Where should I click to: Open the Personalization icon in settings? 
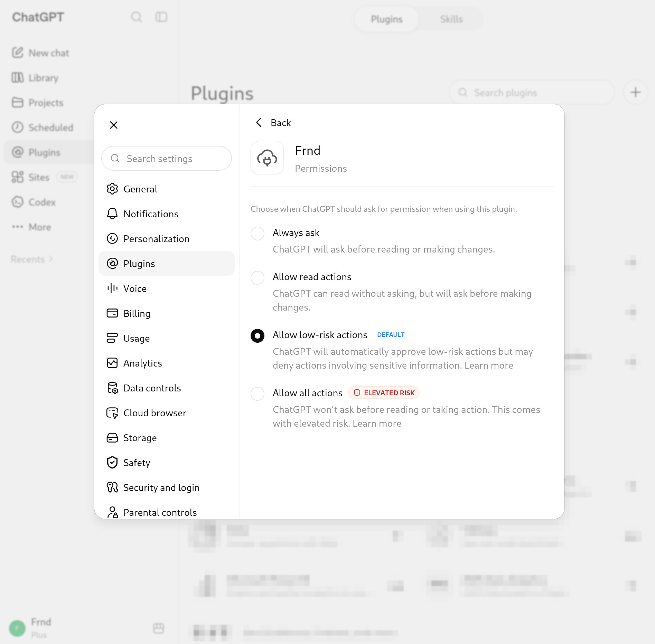(x=112, y=239)
